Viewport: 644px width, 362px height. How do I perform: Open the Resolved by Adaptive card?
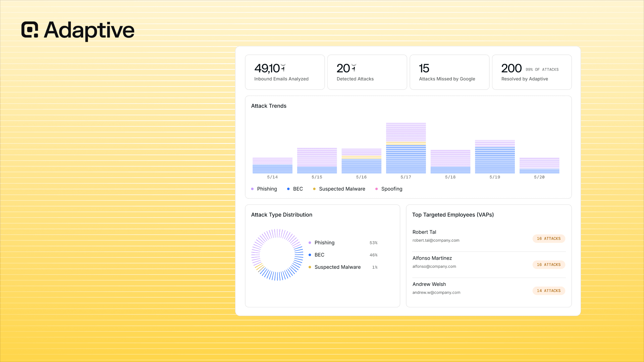(532, 72)
